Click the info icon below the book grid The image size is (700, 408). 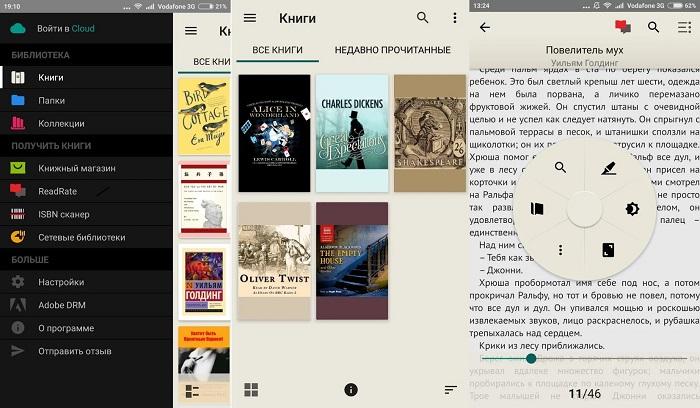tap(350, 389)
